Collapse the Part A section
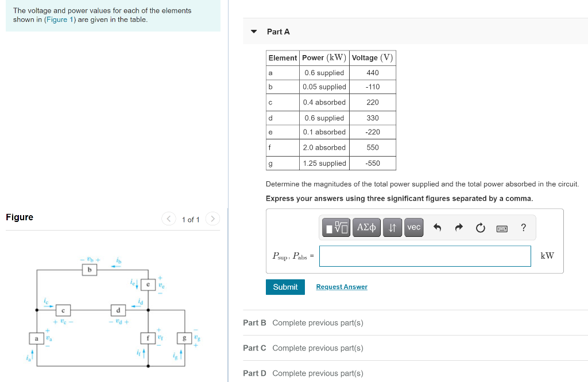 tap(254, 32)
